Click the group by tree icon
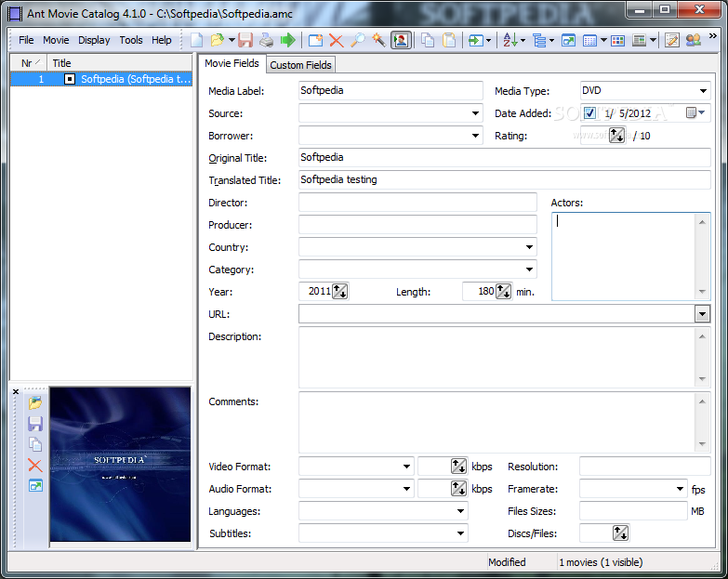 [x=539, y=40]
